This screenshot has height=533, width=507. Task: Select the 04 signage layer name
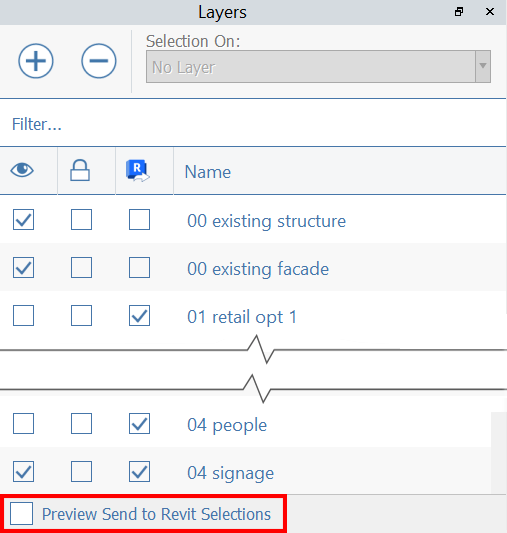[x=230, y=474]
